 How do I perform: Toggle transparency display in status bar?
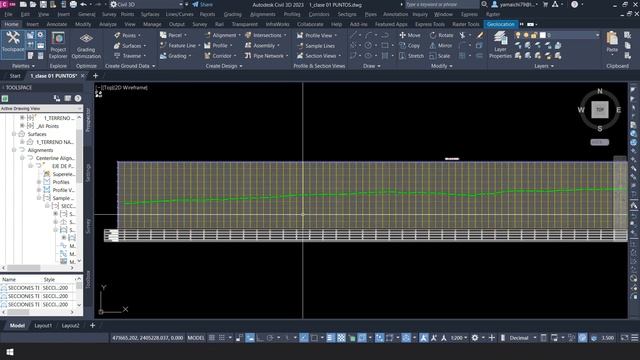click(341, 338)
